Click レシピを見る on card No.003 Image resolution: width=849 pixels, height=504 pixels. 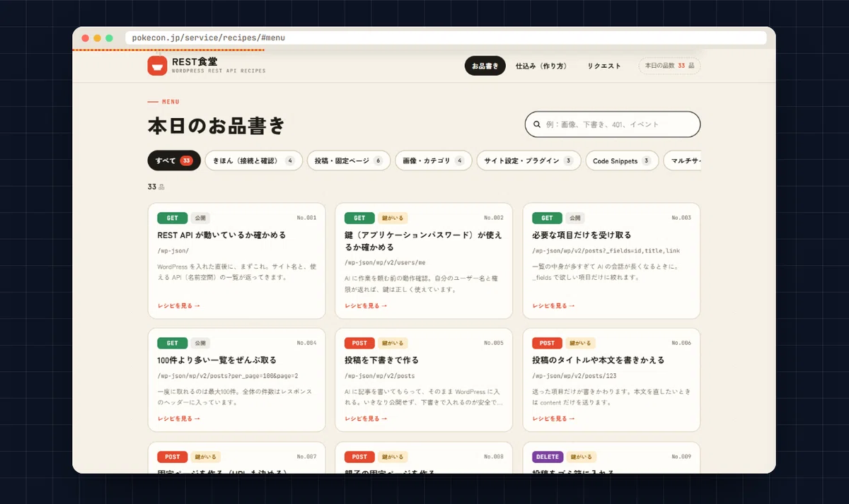coord(553,306)
